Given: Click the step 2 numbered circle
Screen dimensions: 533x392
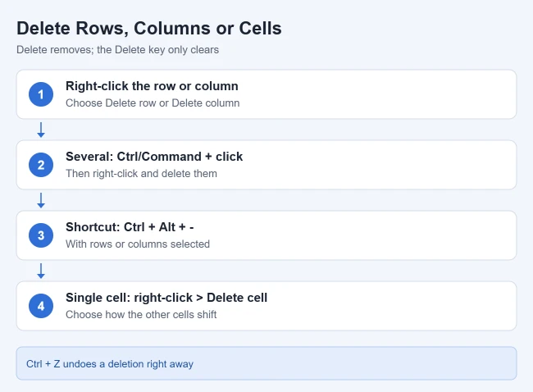Looking at the screenshot, I should pos(41,165).
